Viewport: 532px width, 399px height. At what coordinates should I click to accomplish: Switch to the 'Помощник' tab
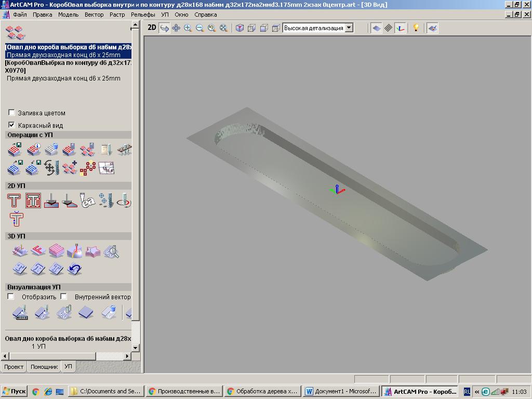[44, 367]
